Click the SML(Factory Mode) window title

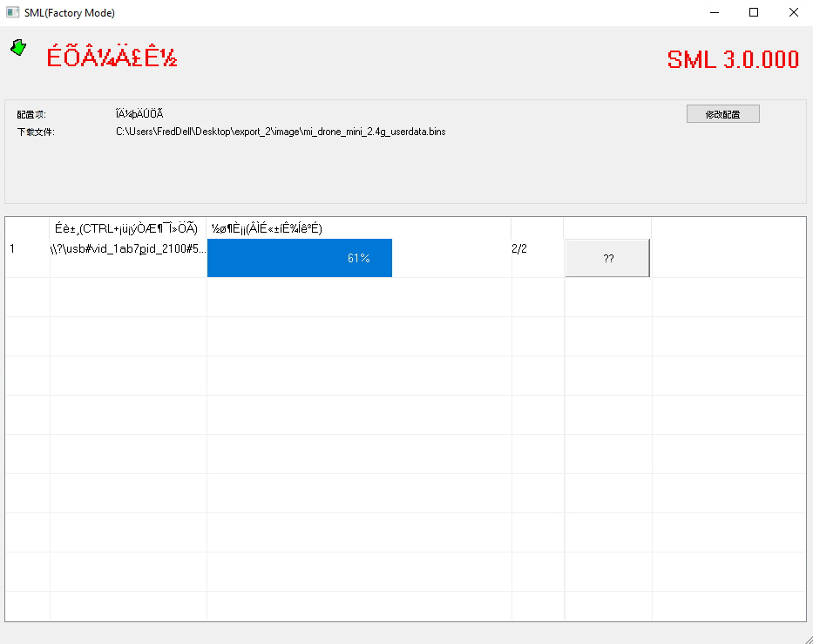coord(70,12)
